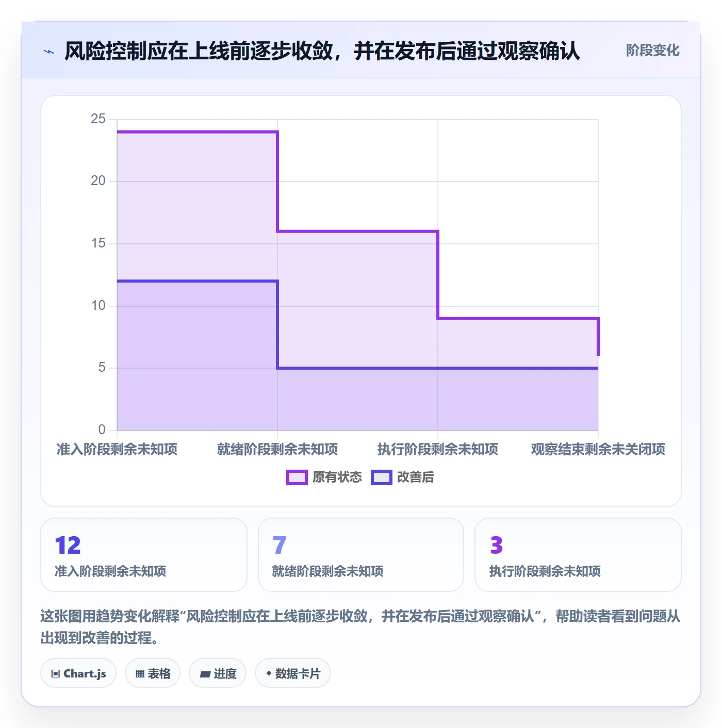Screen dimensions: 722x728
Task: Click the y-axis value 10
Action: pyautogui.click(x=98, y=306)
